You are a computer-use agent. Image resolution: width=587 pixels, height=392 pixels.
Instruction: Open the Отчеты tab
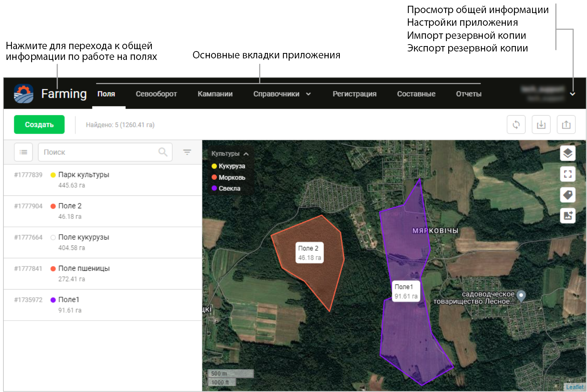pos(469,94)
